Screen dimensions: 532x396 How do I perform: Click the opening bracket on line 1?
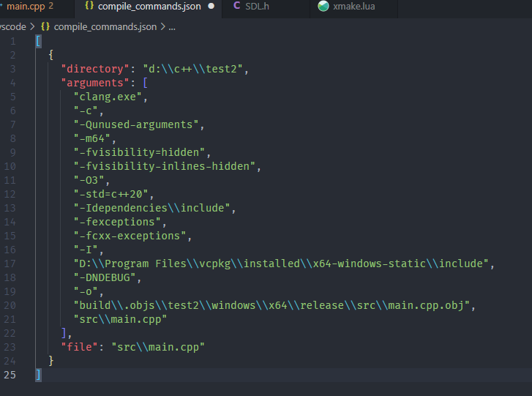pyautogui.click(x=38, y=42)
